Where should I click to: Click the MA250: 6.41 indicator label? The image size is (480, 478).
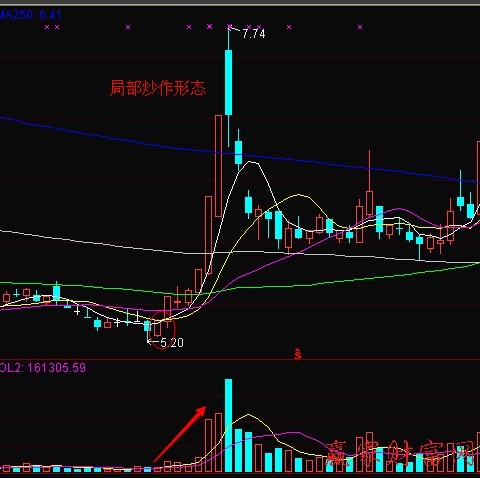click(31, 15)
